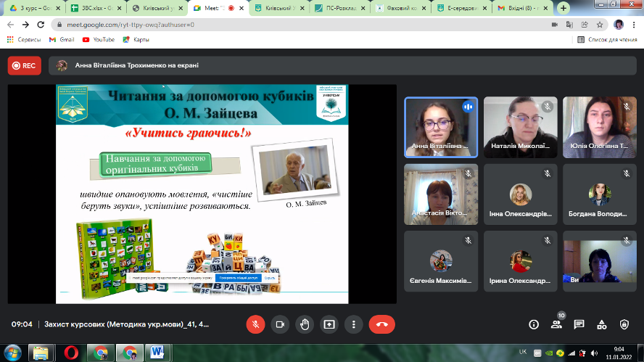Switch to the 3 курс Google Drive tab
Viewport: 644px width, 362px height.
click(x=35, y=8)
